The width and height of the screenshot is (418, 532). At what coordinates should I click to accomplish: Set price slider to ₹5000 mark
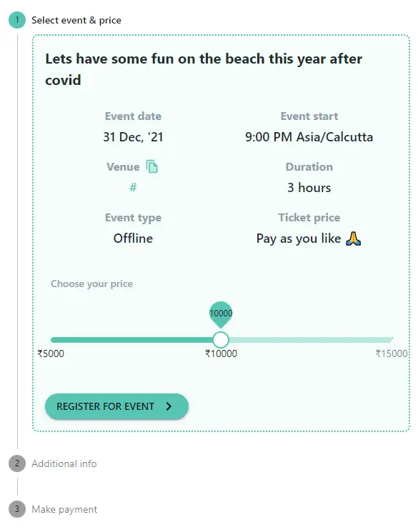click(x=51, y=340)
